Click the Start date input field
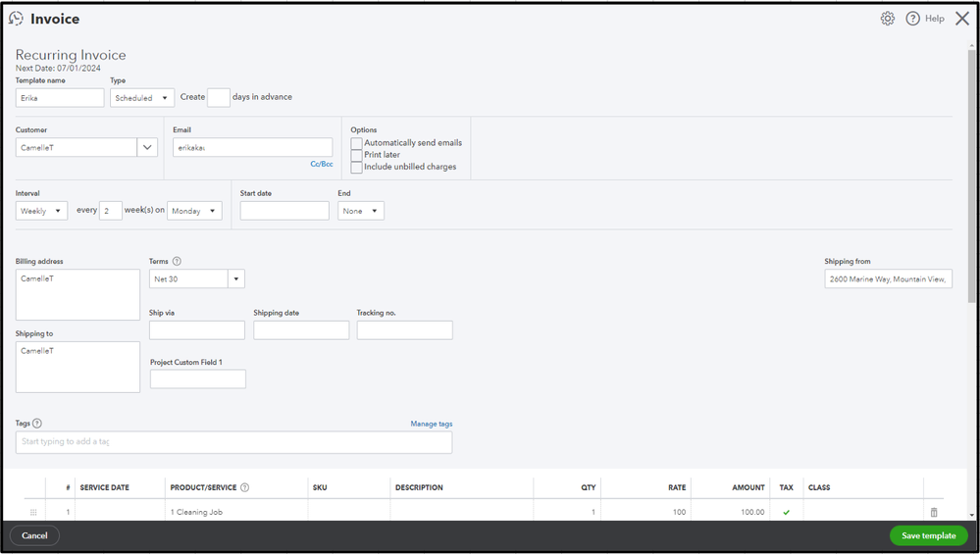 pyautogui.click(x=284, y=211)
